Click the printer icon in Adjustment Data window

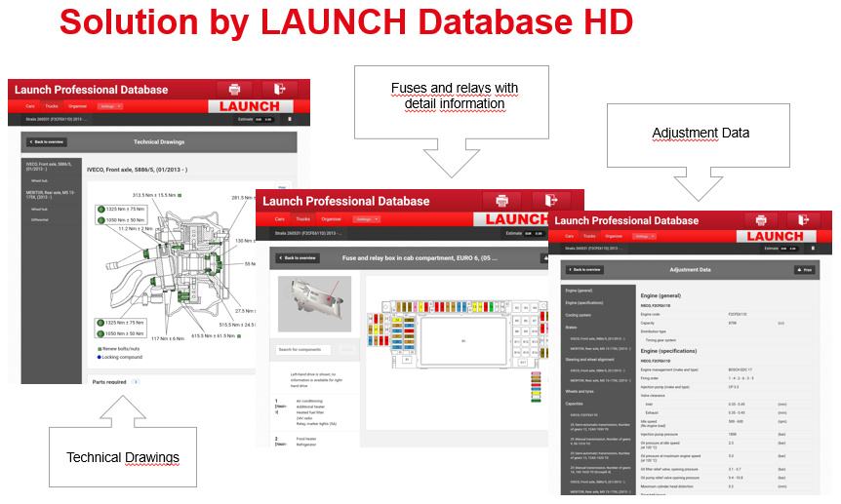(761, 220)
